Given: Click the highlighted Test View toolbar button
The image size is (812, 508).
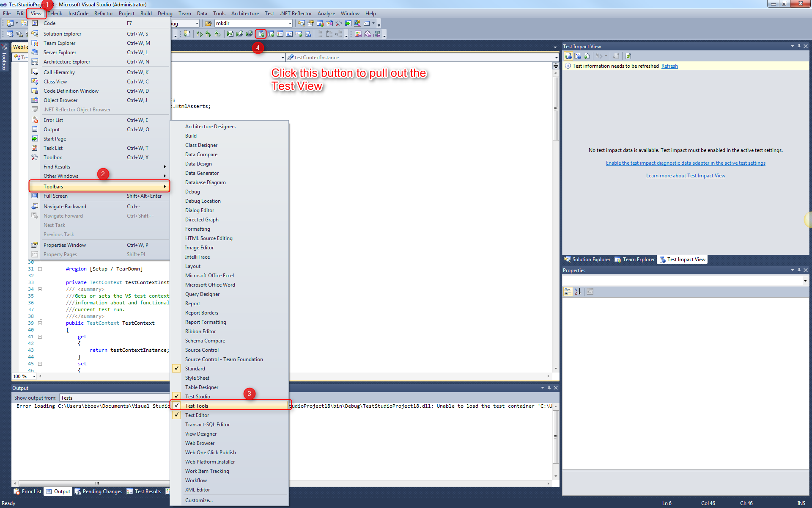Looking at the screenshot, I should [x=261, y=34].
